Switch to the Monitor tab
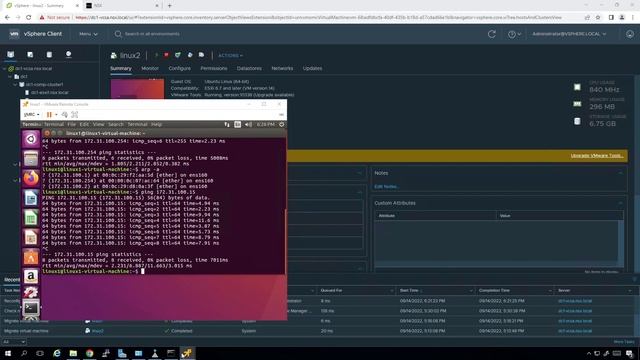The height and width of the screenshot is (360, 640). [150, 69]
